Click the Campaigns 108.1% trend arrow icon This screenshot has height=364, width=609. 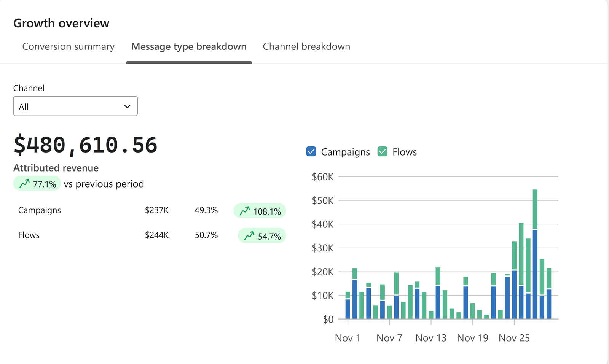point(245,211)
